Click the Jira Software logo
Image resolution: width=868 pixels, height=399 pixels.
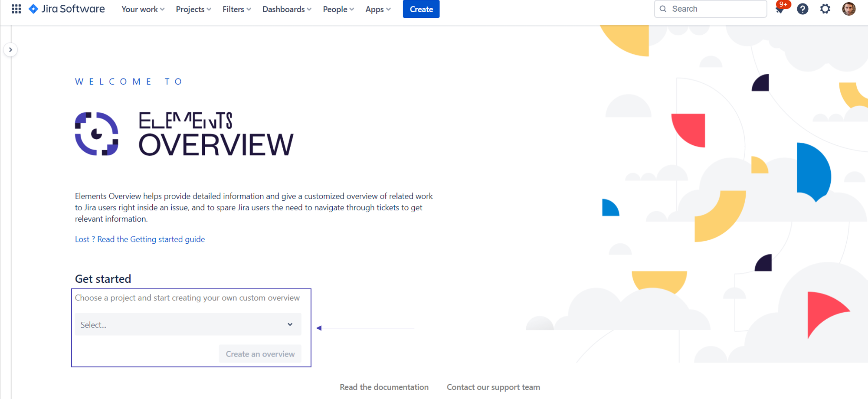click(67, 9)
